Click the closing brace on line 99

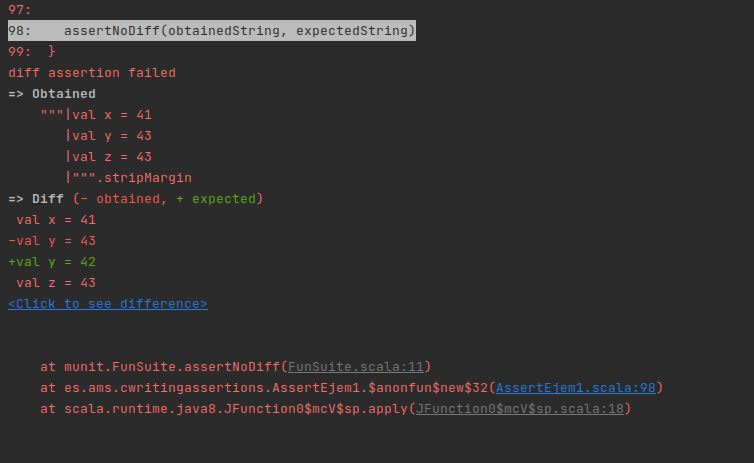[52, 52]
